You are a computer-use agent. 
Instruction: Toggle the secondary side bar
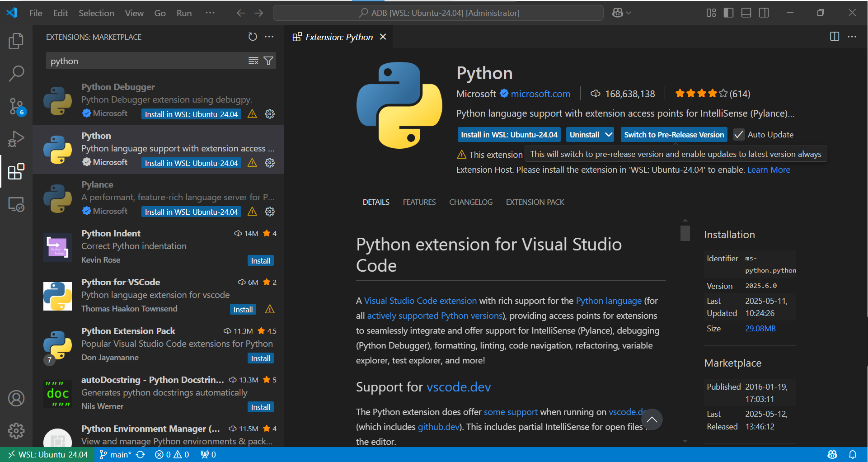point(764,13)
